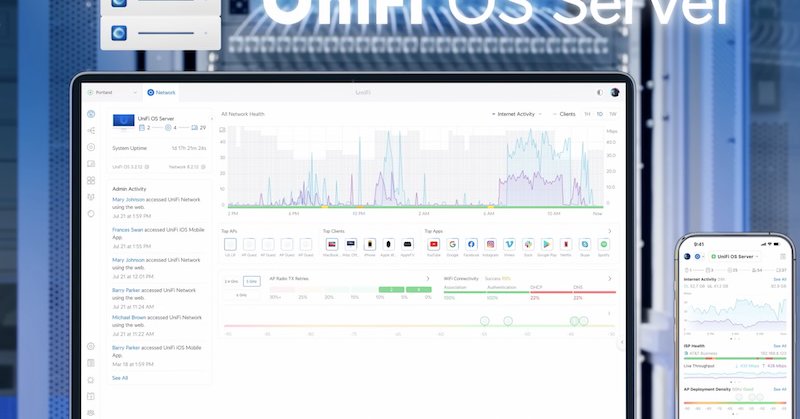Open the dashboard icon atop the left sidebar

pyautogui.click(x=91, y=114)
